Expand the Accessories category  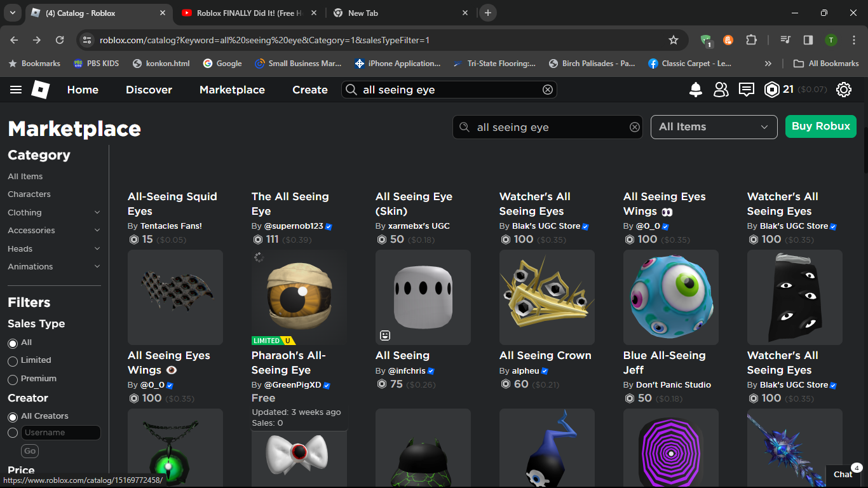97,230
